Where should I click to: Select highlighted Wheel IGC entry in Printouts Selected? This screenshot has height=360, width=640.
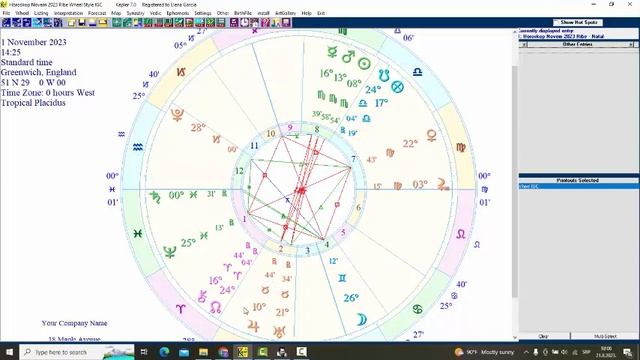pyautogui.click(x=578, y=186)
